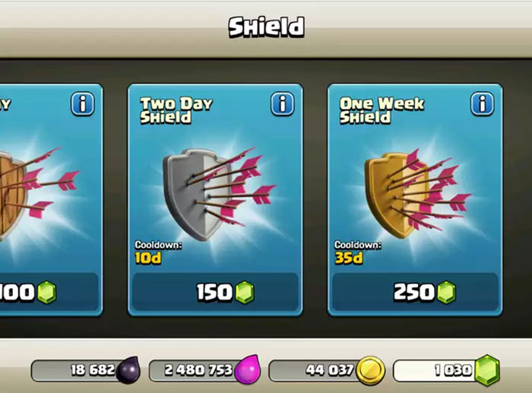Purchase the shield priced at 100 gems
The image size is (532, 393).
pyautogui.click(x=49, y=292)
